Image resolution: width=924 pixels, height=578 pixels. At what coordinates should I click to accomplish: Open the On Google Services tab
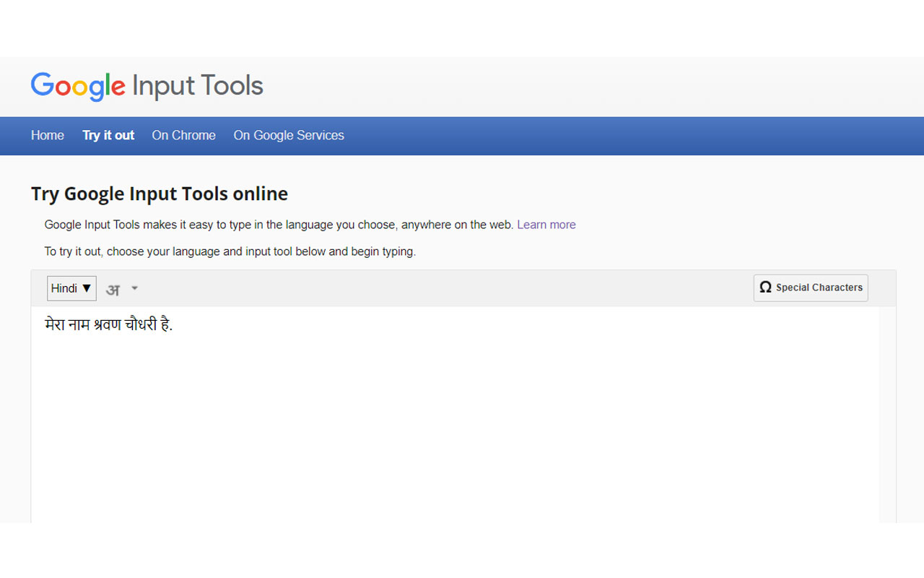click(289, 135)
